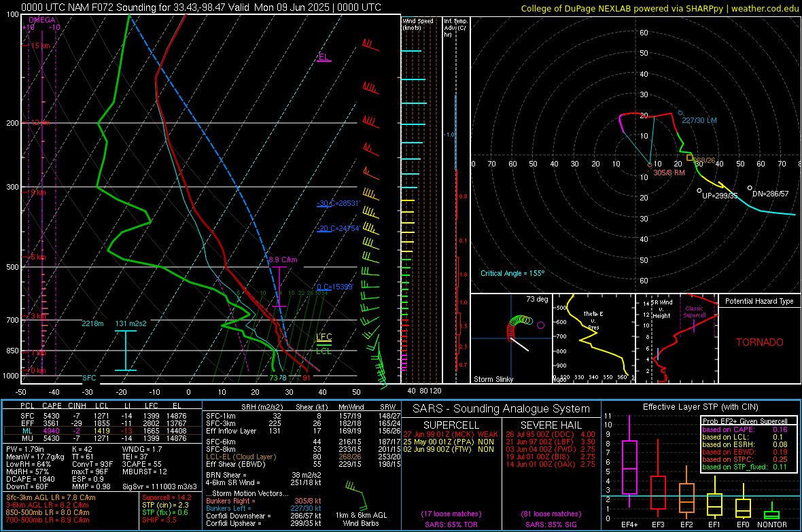The image size is (802, 532).
Task: Select the OMEGA label on the skew-T
Action: pyautogui.click(x=42, y=20)
